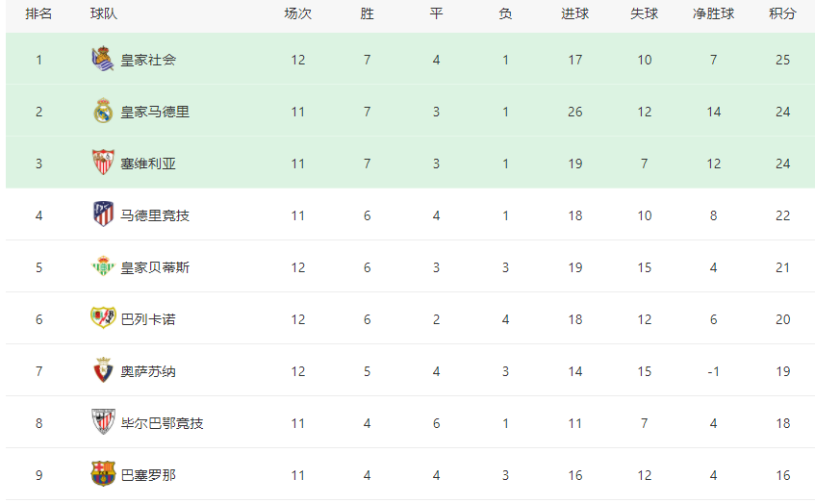The image size is (815, 504).
Task: Click the 净胜球 column header
Action: [713, 14]
